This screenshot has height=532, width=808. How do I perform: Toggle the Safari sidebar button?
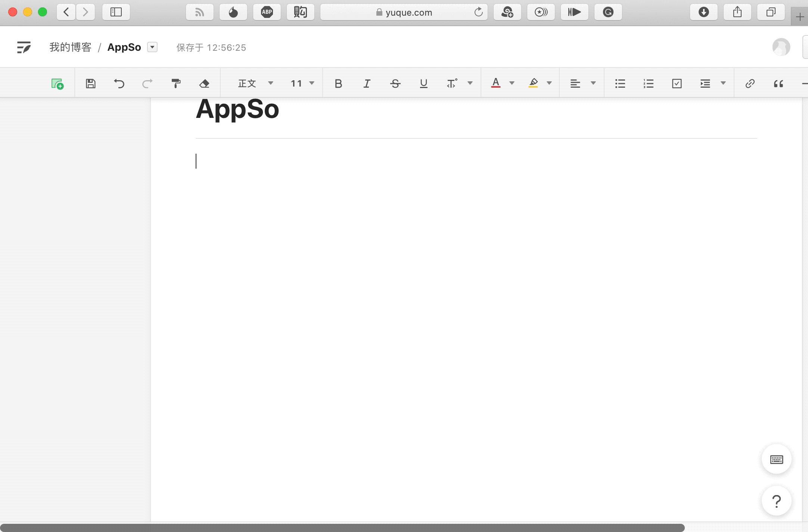[116, 12]
